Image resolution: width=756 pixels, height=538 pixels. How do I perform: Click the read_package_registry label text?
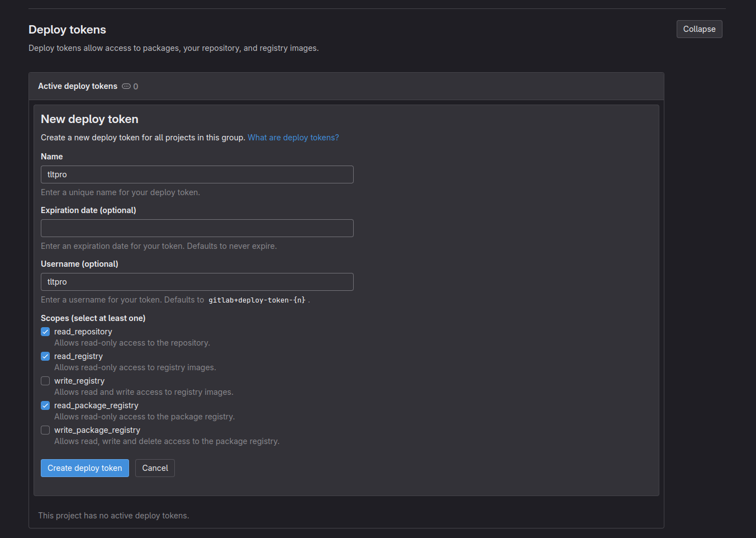[96, 405]
